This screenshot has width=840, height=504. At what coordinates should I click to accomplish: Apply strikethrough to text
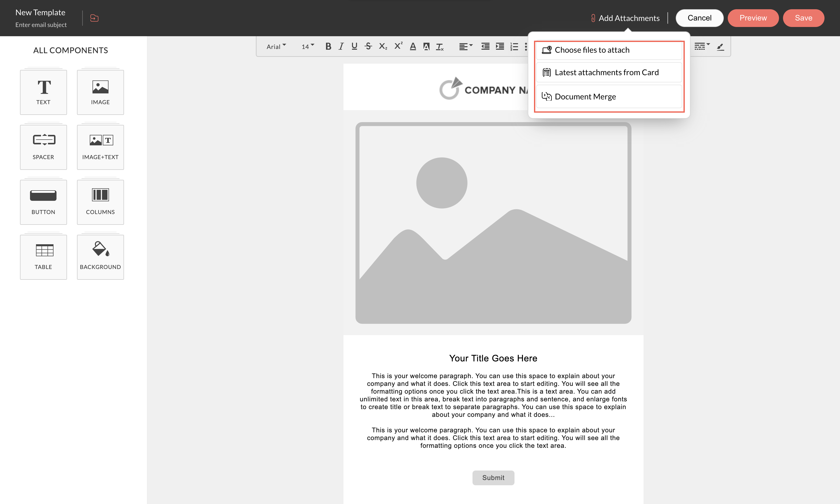click(368, 46)
